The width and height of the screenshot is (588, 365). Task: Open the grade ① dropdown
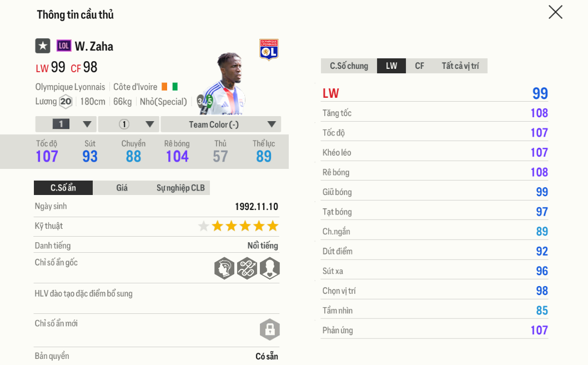[128, 124]
